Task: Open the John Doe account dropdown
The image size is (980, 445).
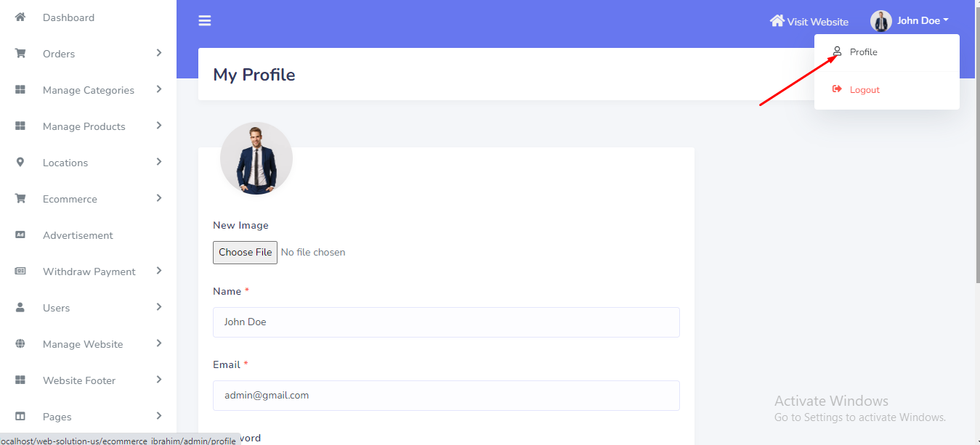Action: [x=910, y=21]
